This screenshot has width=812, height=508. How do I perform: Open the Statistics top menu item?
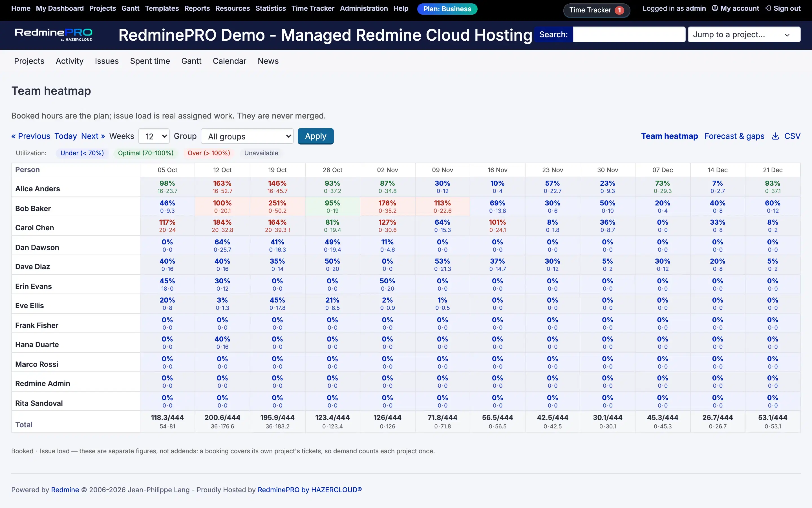270,8
